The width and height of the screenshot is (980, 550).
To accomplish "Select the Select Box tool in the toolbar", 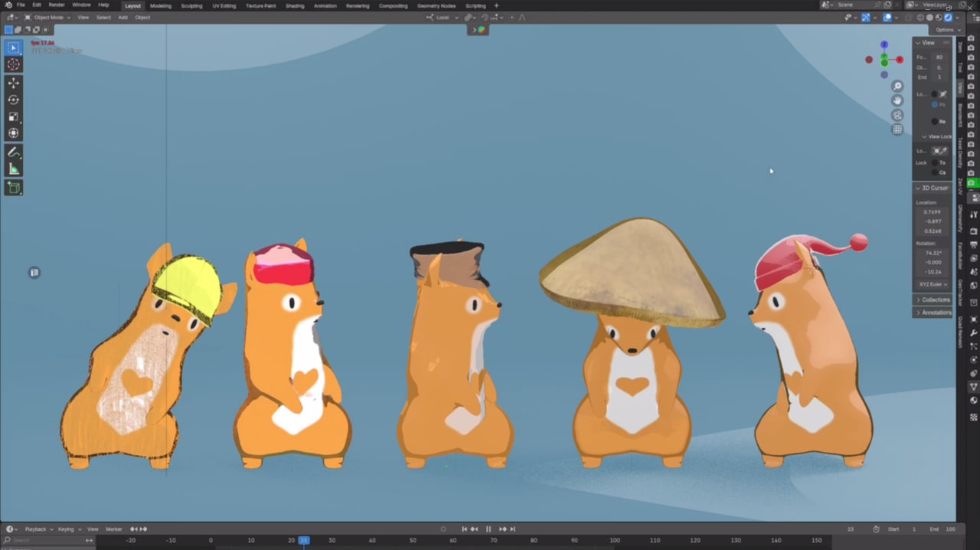I will click(13, 47).
